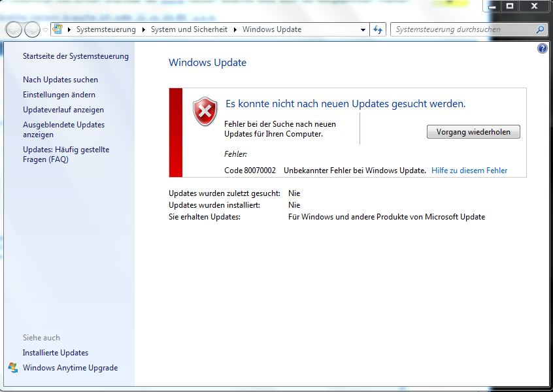Click the Control Panel icon in the address bar
The height and width of the screenshot is (392, 553).
(x=58, y=29)
